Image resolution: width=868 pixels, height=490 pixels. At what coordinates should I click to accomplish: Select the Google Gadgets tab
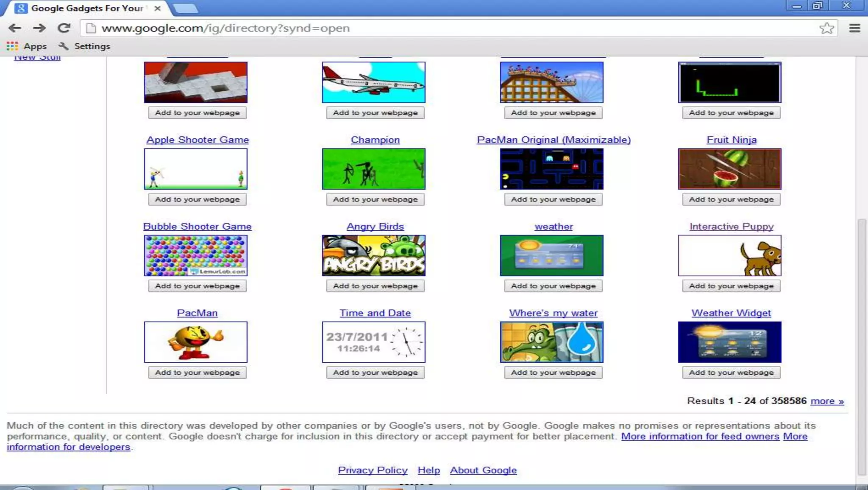pos(85,8)
